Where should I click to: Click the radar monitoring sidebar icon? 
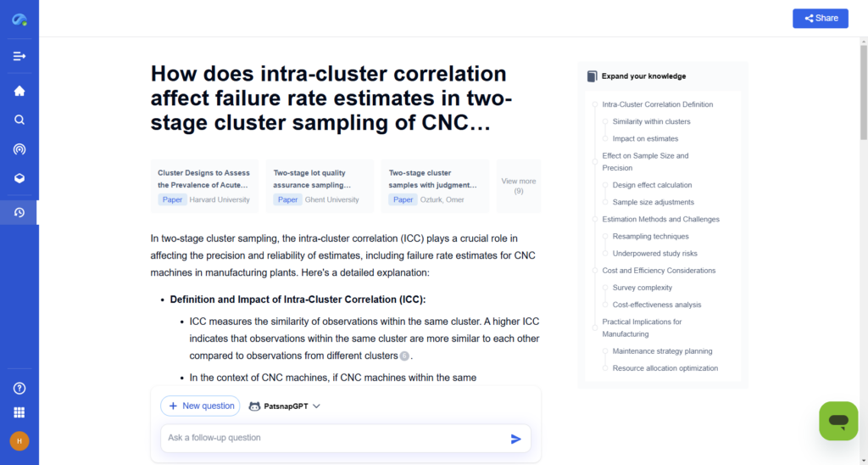(x=19, y=149)
